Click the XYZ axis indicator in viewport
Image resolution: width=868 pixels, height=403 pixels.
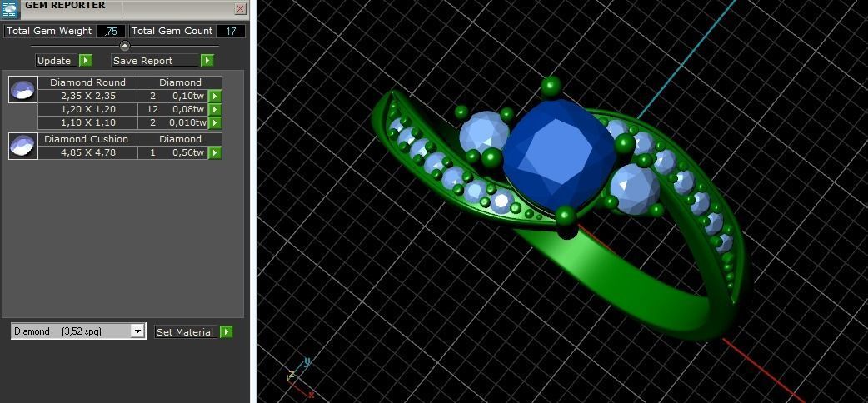point(302,377)
